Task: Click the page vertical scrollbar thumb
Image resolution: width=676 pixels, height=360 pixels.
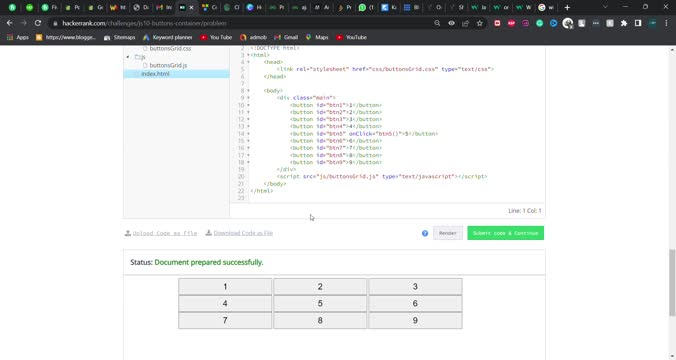Action: [672, 282]
